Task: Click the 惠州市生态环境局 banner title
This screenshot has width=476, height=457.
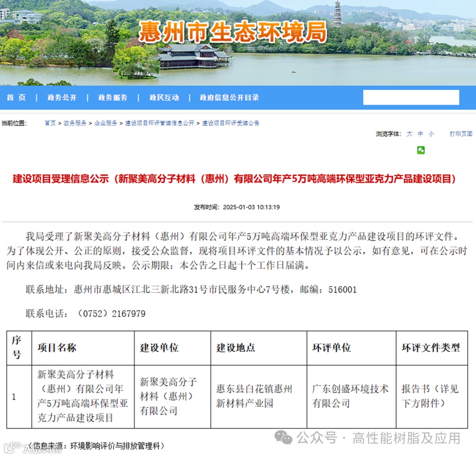Action: click(233, 32)
